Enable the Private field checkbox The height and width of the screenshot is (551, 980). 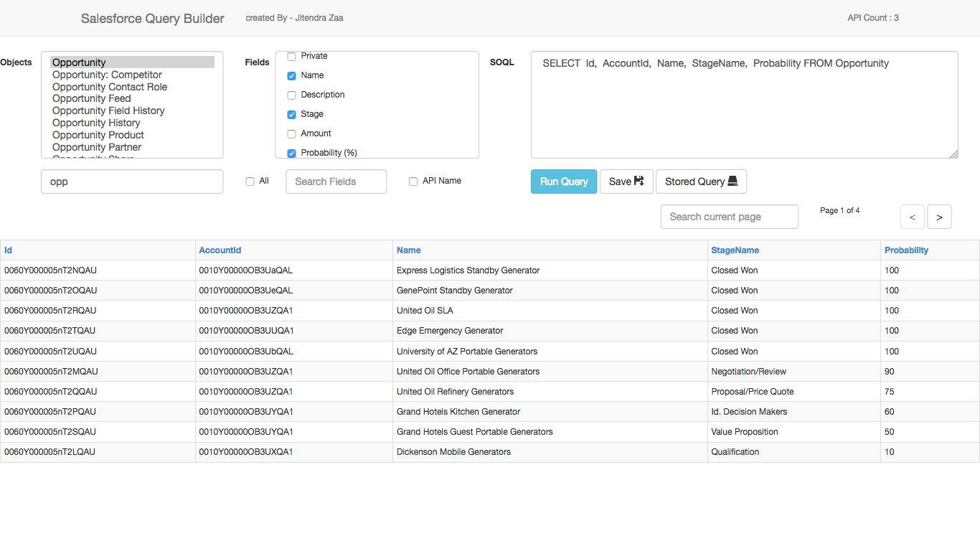[x=291, y=56]
